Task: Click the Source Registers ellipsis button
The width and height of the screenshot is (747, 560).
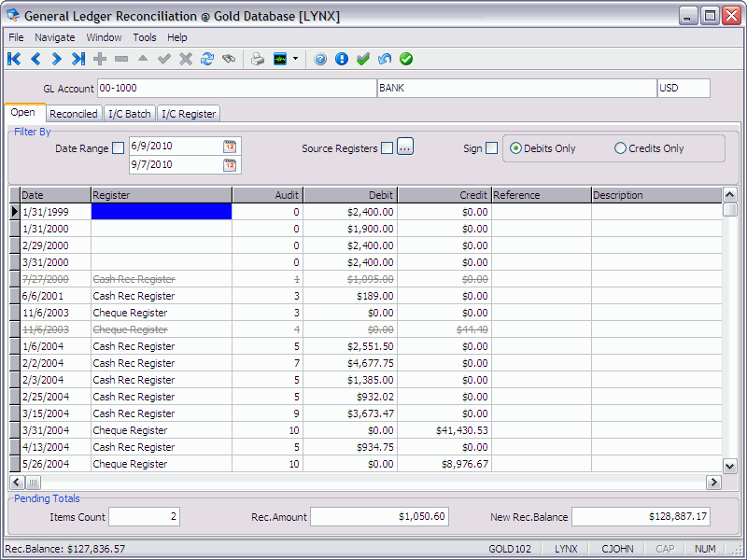Action: tap(404, 147)
